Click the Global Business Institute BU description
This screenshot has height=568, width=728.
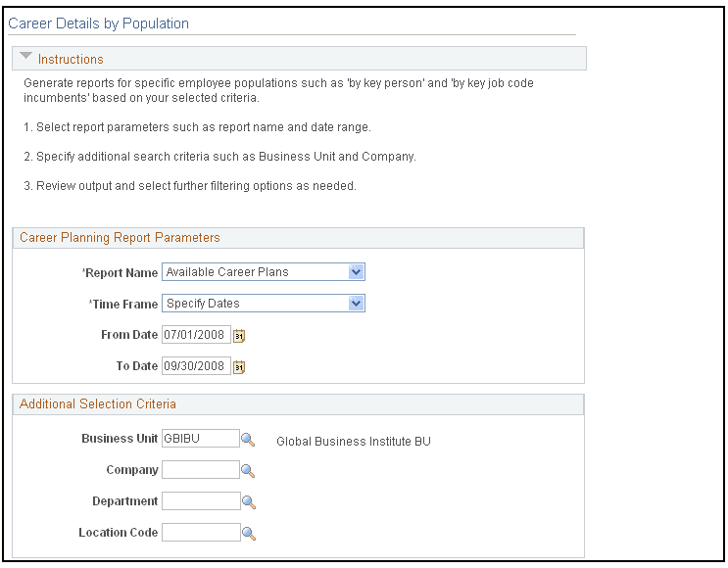(x=354, y=441)
